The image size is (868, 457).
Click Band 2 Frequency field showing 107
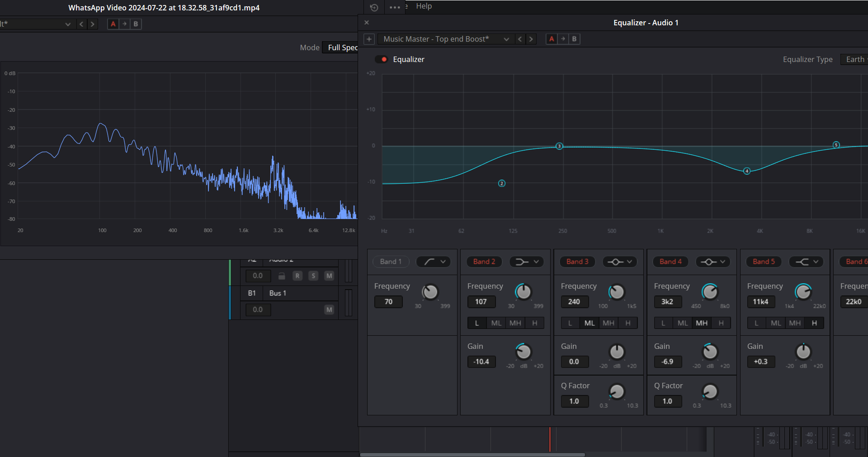coord(481,302)
